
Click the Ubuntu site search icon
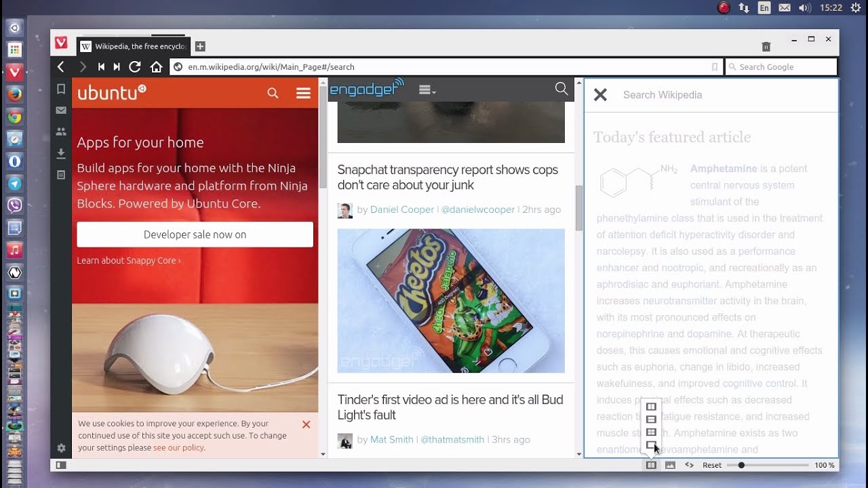point(273,93)
